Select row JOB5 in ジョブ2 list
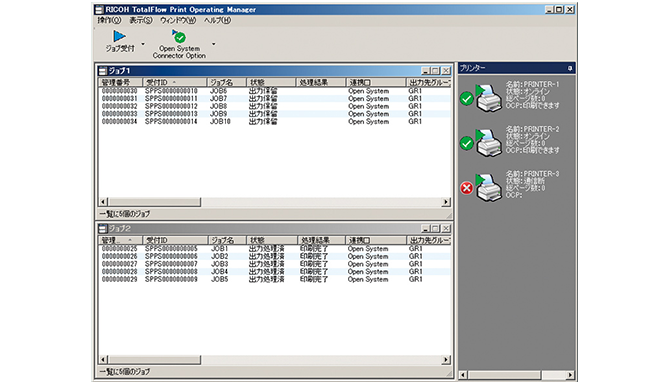Viewport: 668px width, 384px height. (274, 280)
